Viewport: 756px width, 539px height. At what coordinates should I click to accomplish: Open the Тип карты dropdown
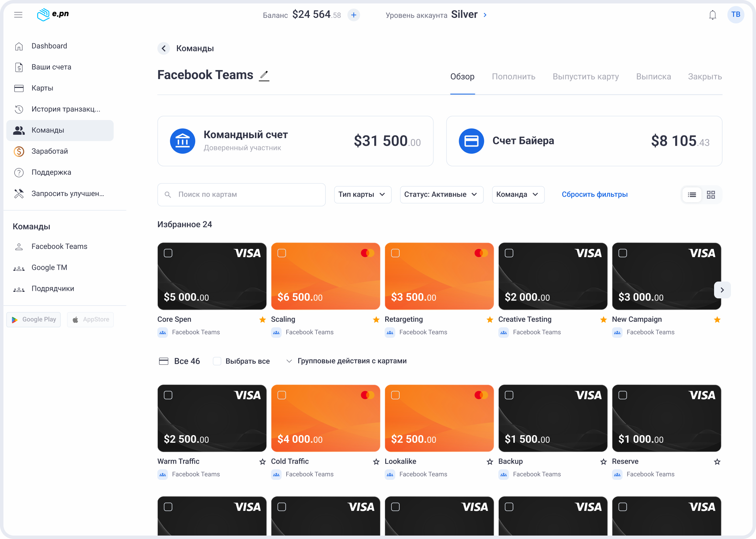[362, 195]
